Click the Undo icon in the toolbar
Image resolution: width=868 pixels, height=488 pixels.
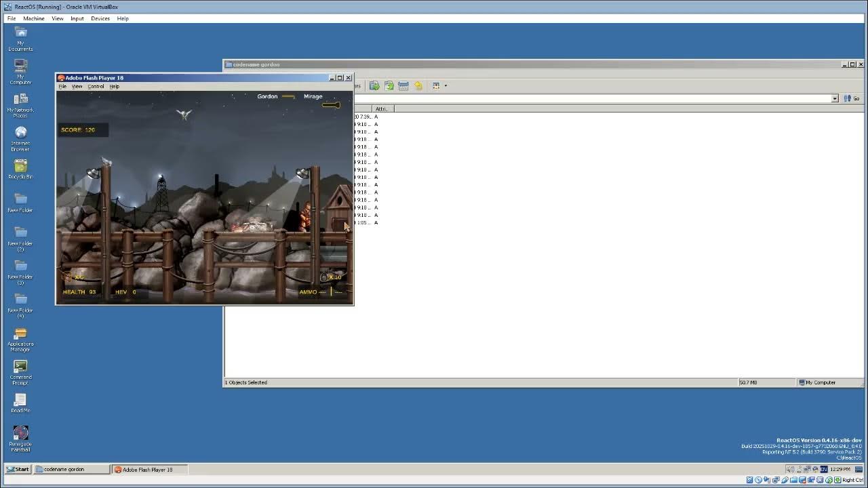coord(418,85)
